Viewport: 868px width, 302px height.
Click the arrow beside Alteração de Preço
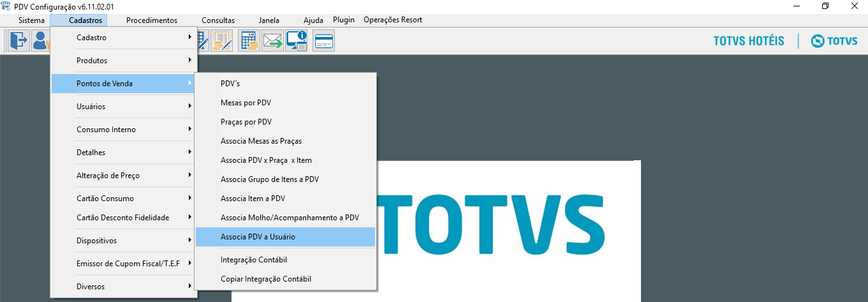tap(190, 175)
